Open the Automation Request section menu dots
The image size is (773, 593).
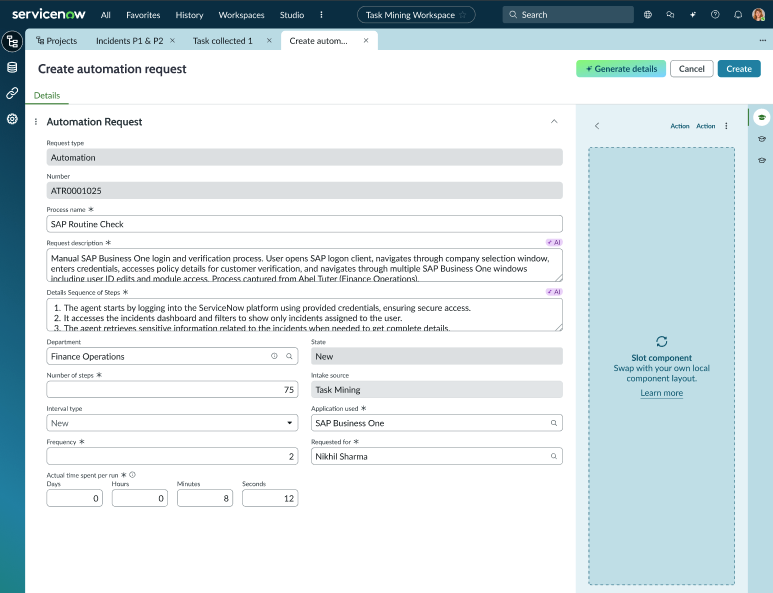(35, 122)
